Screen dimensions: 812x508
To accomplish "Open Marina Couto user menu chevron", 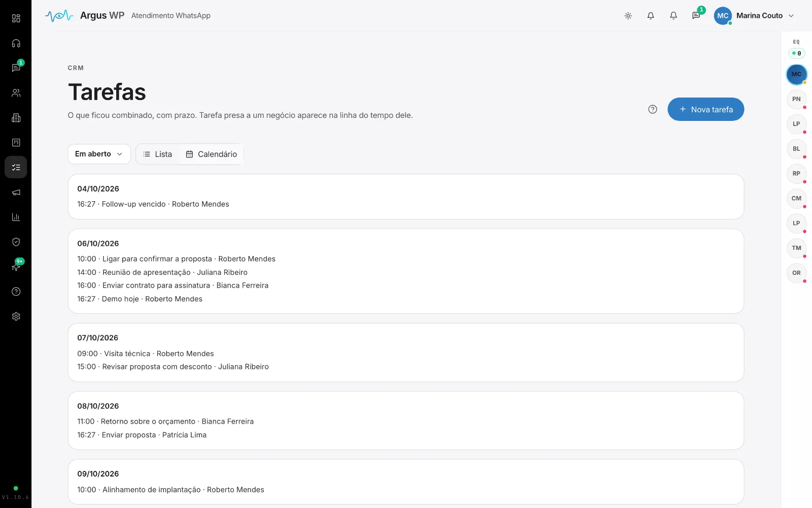I will (791, 16).
